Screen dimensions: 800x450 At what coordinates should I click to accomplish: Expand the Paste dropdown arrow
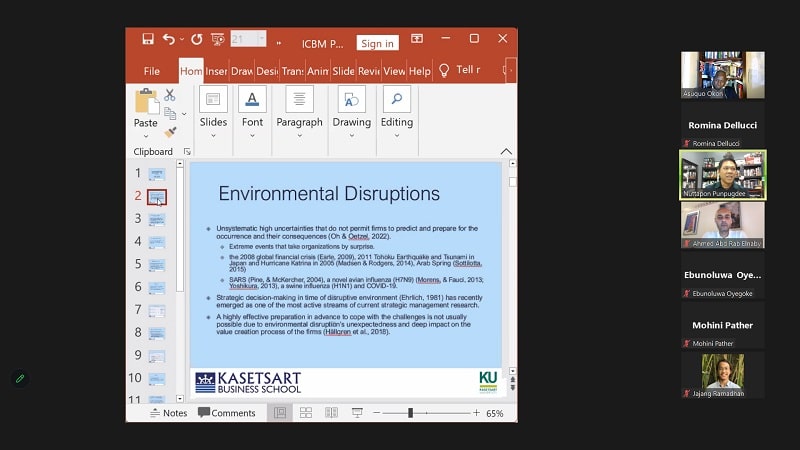[146, 136]
